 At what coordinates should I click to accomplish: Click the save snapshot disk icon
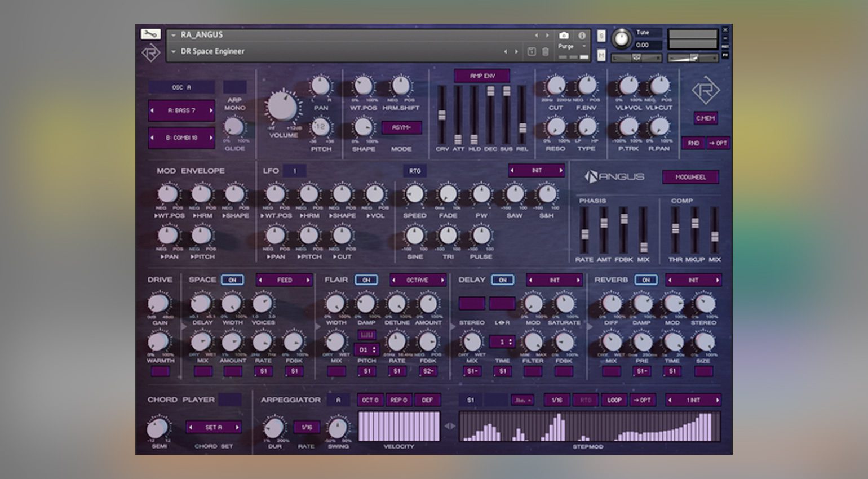coord(531,51)
